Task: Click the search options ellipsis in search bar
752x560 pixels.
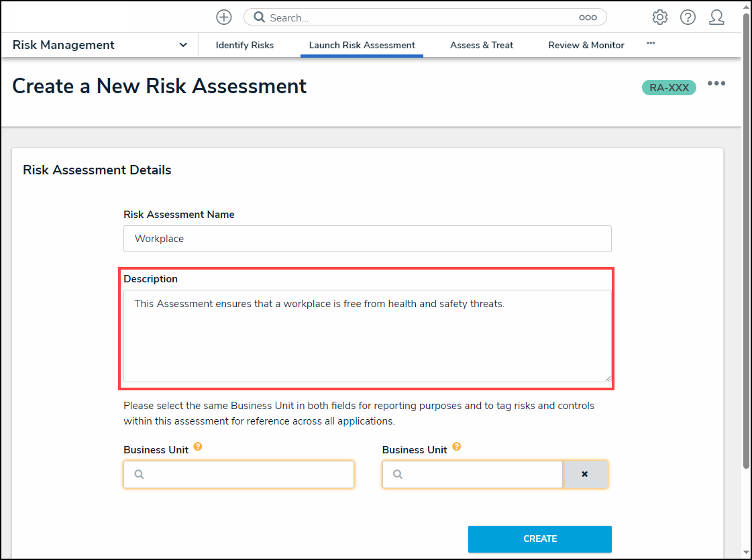Action: (x=588, y=18)
